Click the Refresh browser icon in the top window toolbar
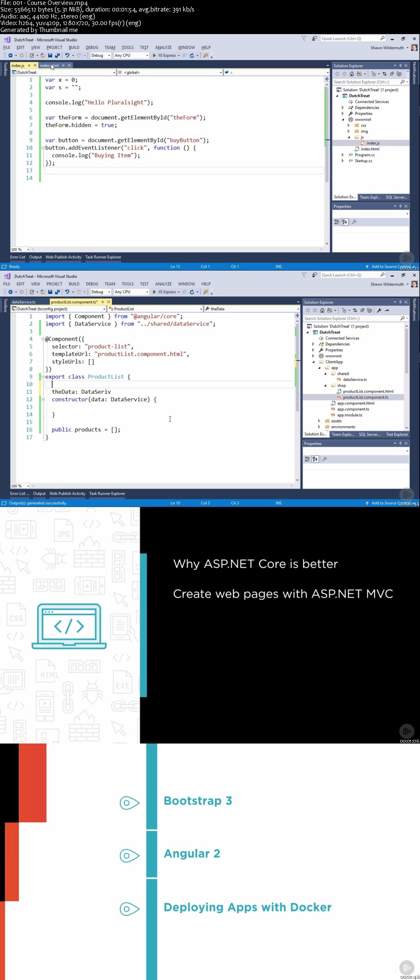The image size is (420, 980). point(192,55)
